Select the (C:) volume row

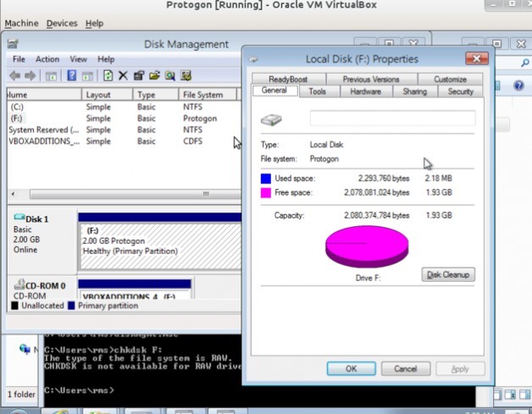click(124, 107)
